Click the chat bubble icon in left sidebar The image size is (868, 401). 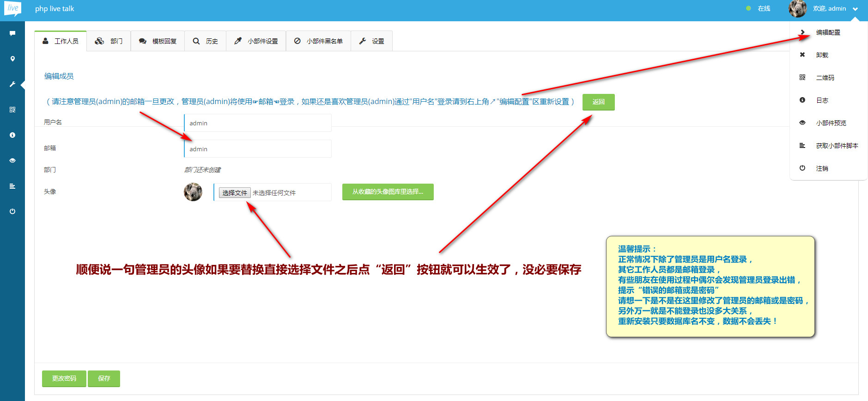[x=12, y=33]
